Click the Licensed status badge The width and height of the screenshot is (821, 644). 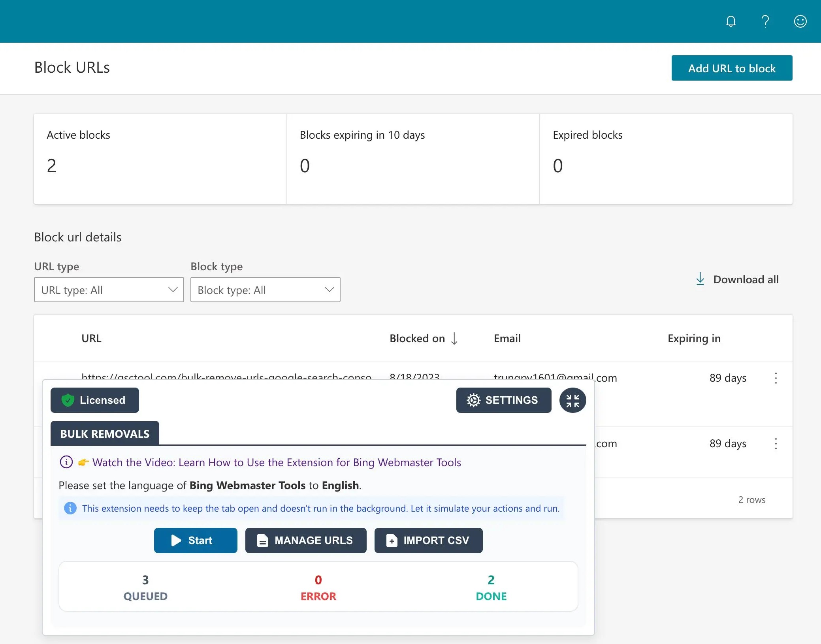pos(94,400)
